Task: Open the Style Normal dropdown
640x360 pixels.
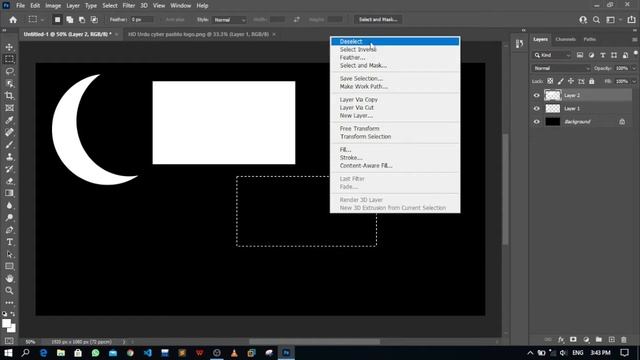Action: tap(229, 20)
